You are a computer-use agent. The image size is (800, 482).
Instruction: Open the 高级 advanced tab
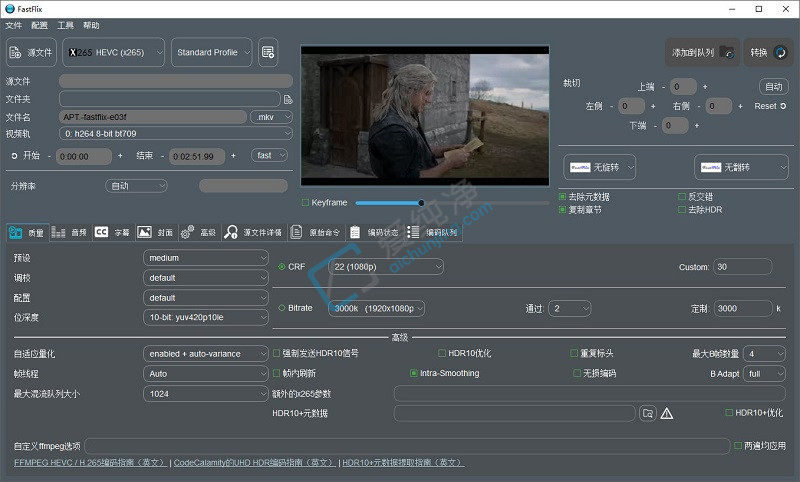tap(199, 233)
